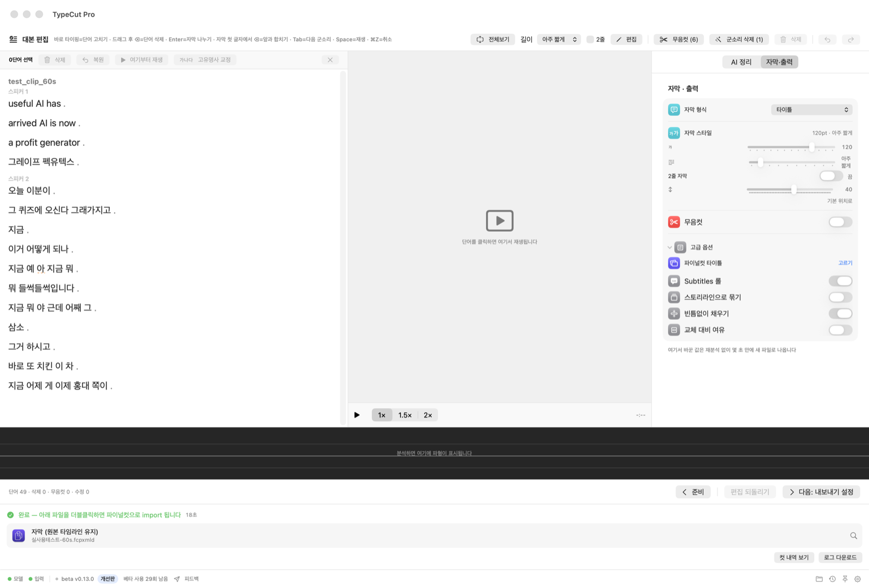Toggle the 2줄 자막 switch

pyautogui.click(x=831, y=176)
